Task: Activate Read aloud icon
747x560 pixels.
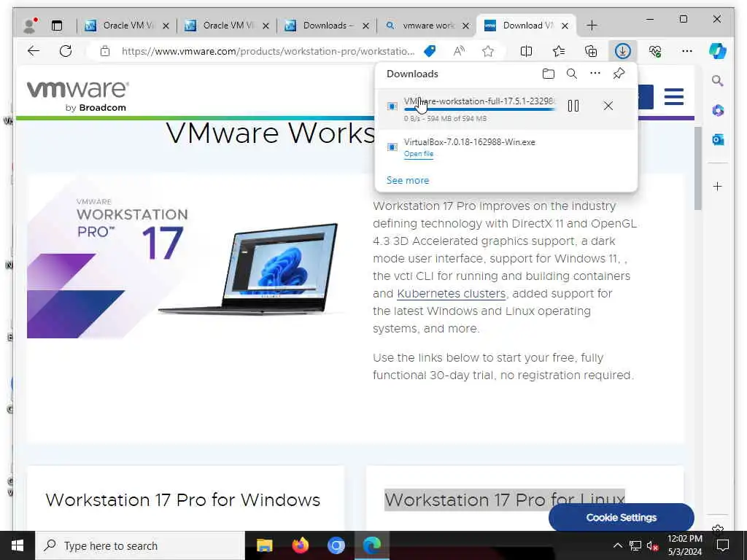Action: (459, 51)
